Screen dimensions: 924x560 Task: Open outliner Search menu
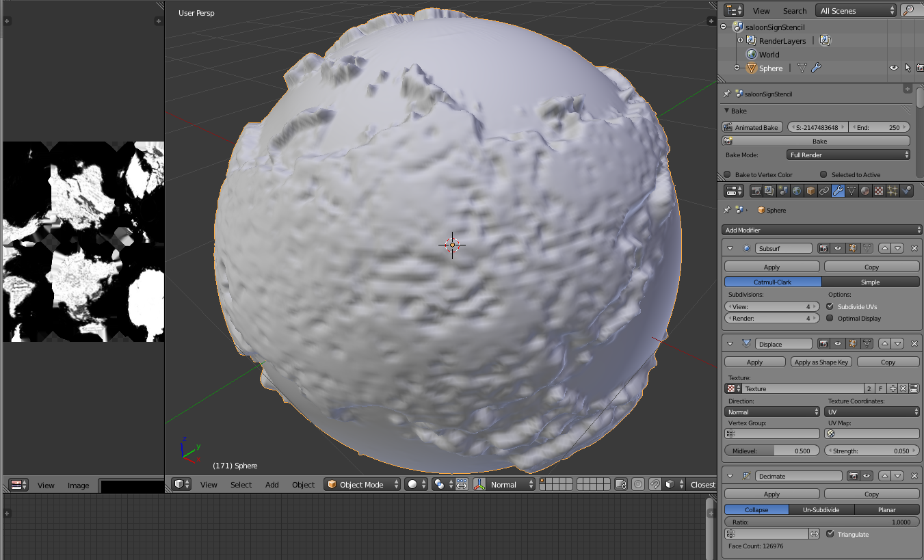point(795,11)
